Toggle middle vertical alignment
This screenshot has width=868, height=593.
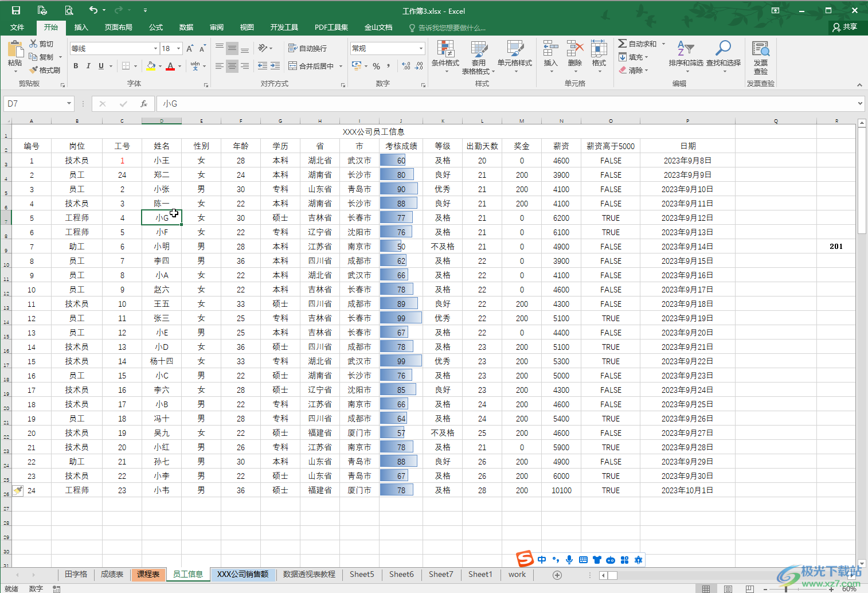(232, 48)
